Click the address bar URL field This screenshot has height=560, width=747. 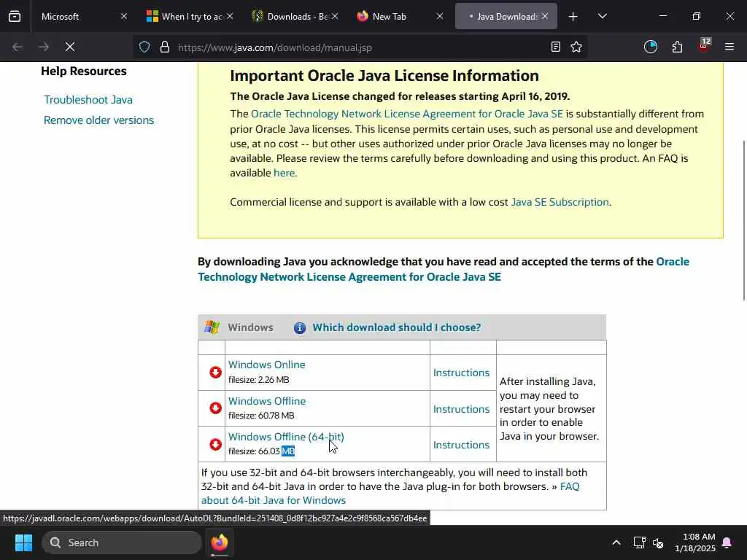click(362, 47)
